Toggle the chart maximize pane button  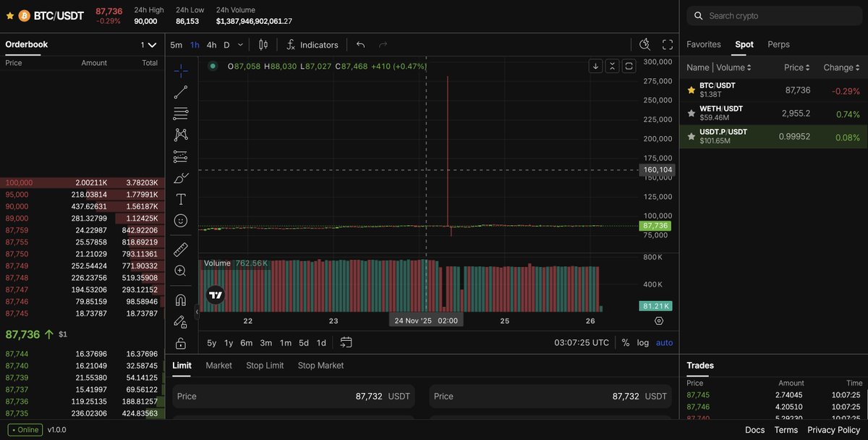click(x=629, y=66)
